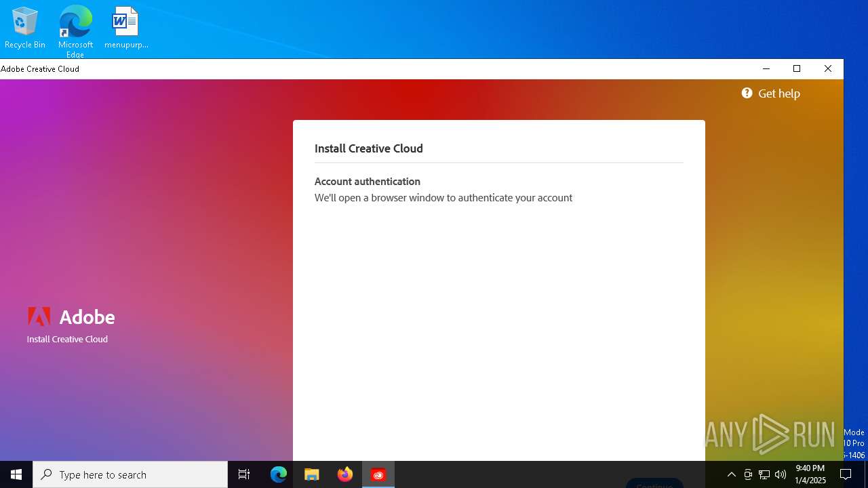This screenshot has width=868, height=488.
Task: Close the Adobe Creative Cloud window
Action: tap(828, 68)
